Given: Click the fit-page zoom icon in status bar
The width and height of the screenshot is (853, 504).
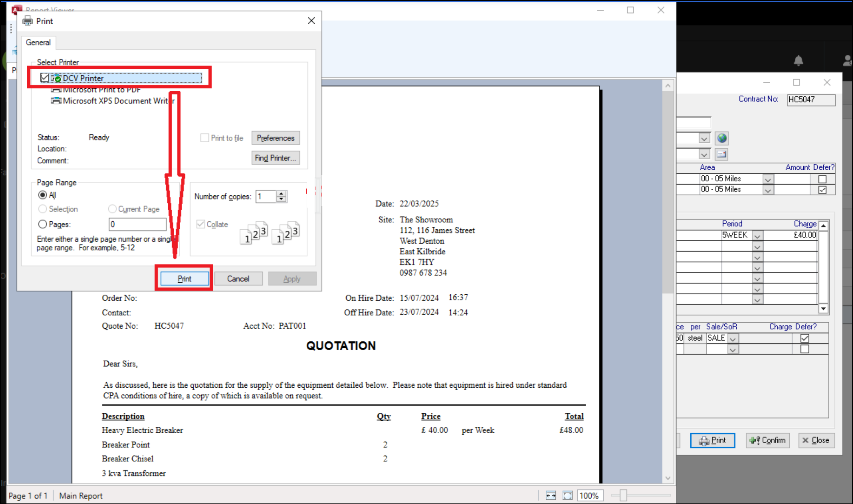Looking at the screenshot, I should [x=568, y=496].
